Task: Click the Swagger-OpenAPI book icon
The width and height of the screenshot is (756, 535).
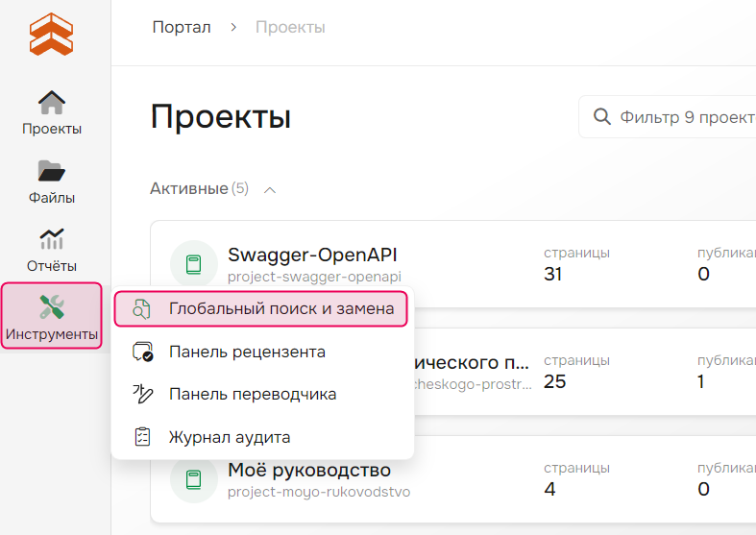Action: pyautogui.click(x=194, y=264)
